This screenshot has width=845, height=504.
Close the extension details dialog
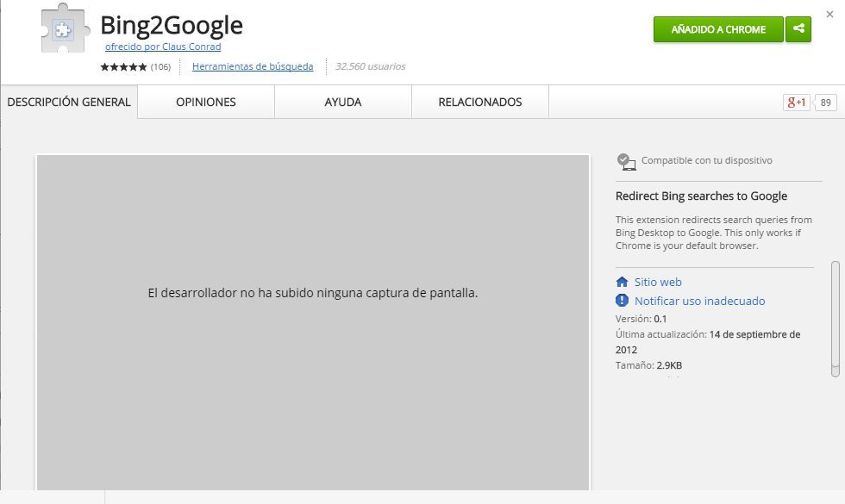tap(829, 15)
